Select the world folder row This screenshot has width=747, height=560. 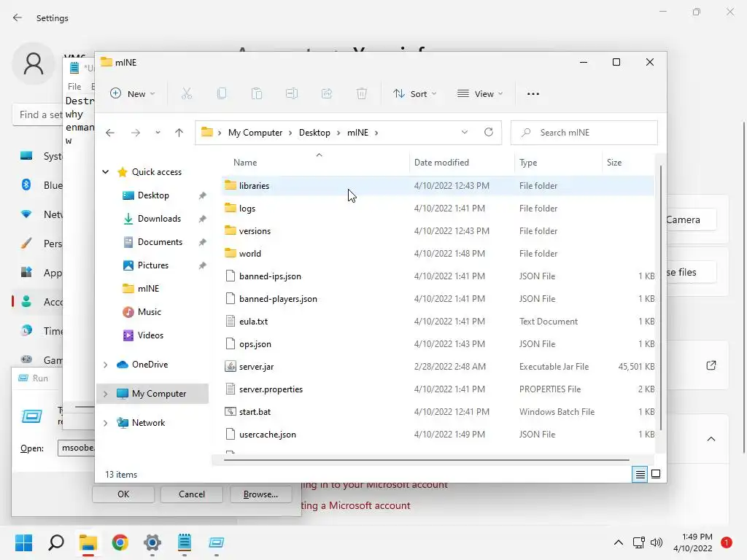point(438,253)
